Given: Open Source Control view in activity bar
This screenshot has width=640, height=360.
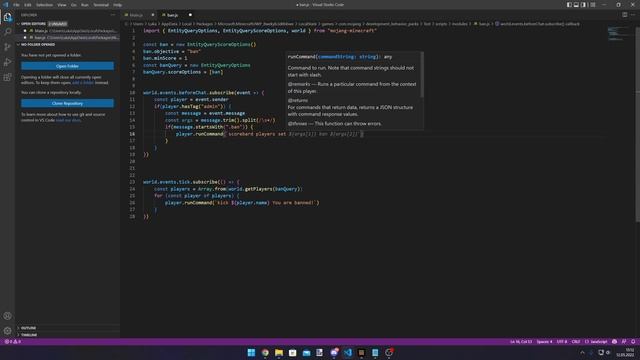Looking at the screenshot, I should click(7, 47).
